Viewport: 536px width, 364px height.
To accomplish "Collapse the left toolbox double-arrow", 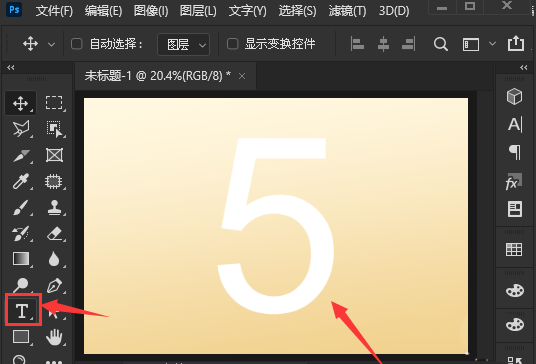I will (11, 68).
